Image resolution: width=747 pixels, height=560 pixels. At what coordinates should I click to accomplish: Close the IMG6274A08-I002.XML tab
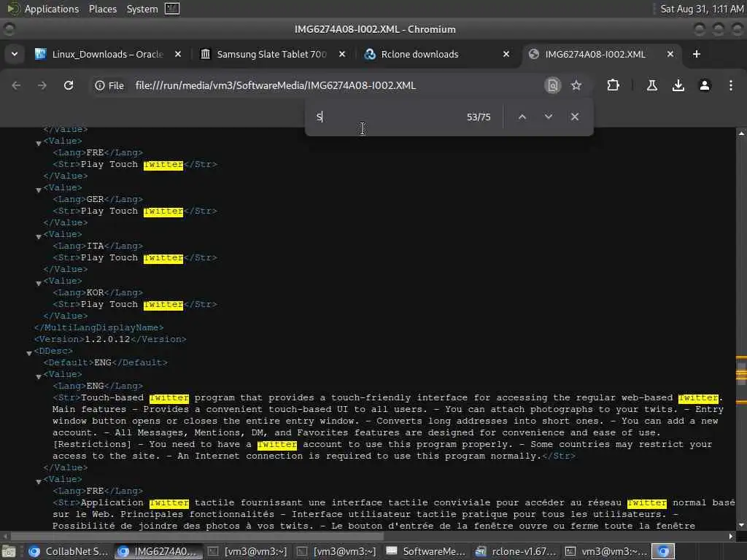pyautogui.click(x=670, y=54)
